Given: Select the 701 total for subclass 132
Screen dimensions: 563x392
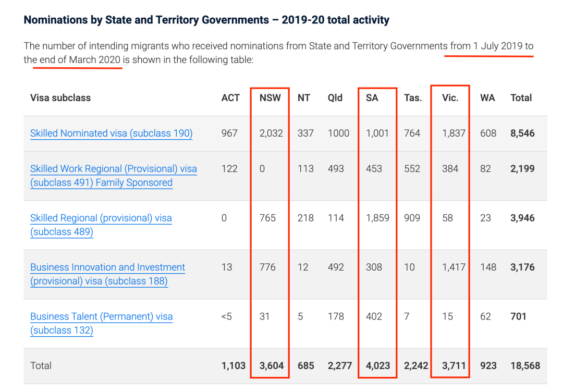Looking at the screenshot, I should [518, 316].
